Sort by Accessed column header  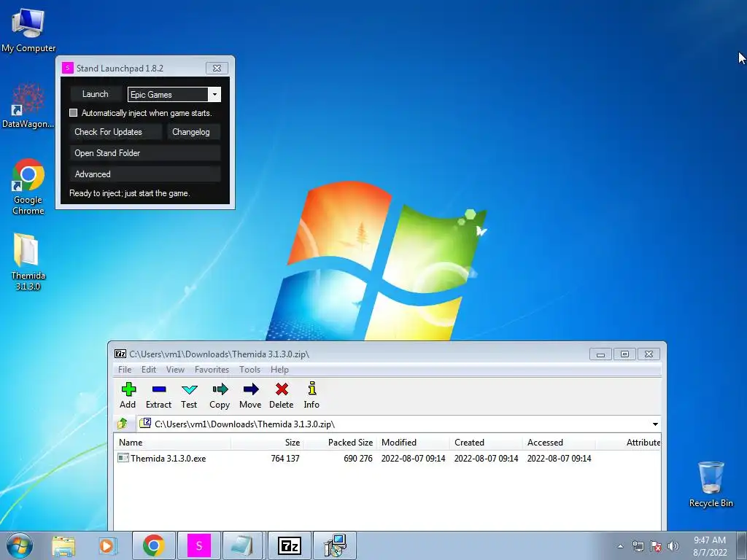pyautogui.click(x=559, y=443)
